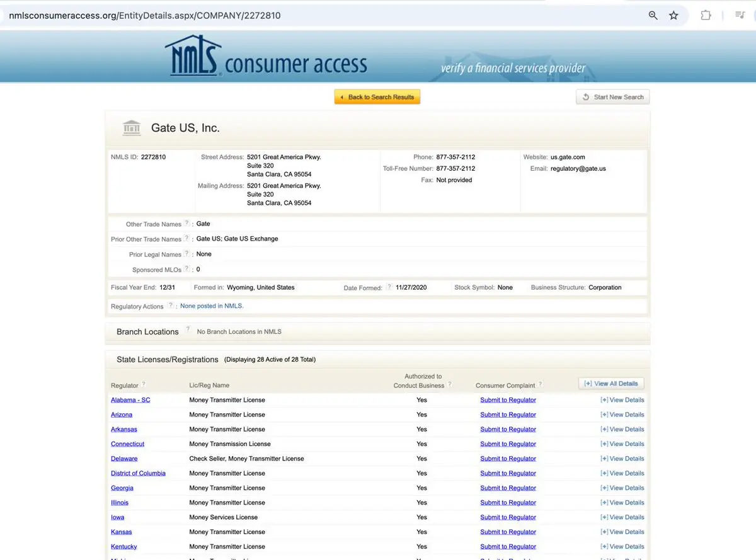Click the email regulatory@gate.us text
This screenshot has height=560, width=756.
click(578, 168)
